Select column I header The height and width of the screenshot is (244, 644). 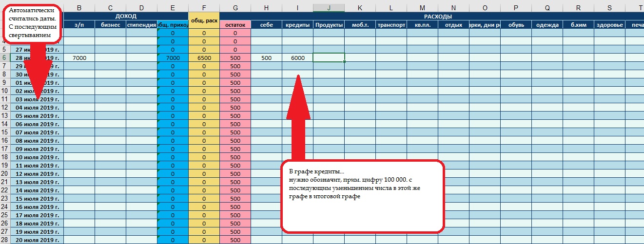click(x=297, y=8)
